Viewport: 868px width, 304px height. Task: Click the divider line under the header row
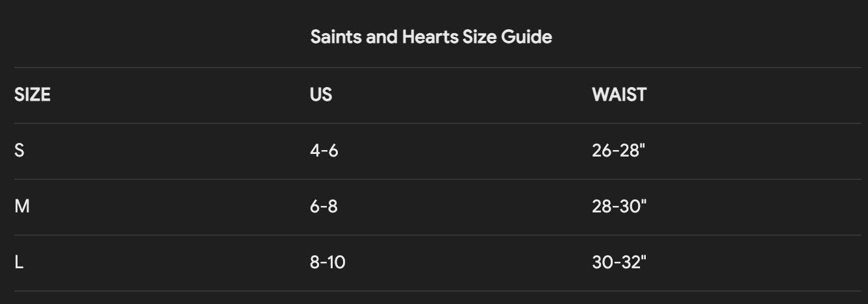pos(434,123)
